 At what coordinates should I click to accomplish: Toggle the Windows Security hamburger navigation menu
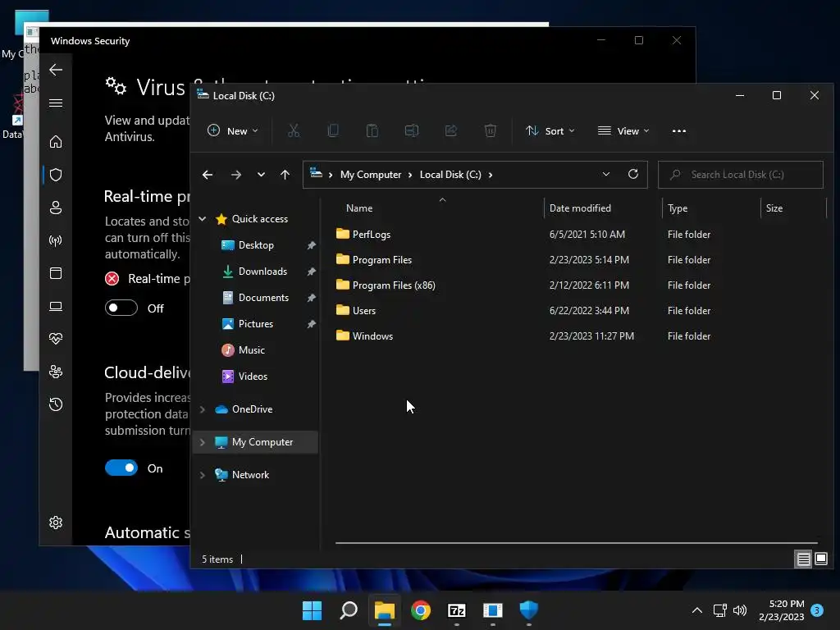pyautogui.click(x=56, y=103)
